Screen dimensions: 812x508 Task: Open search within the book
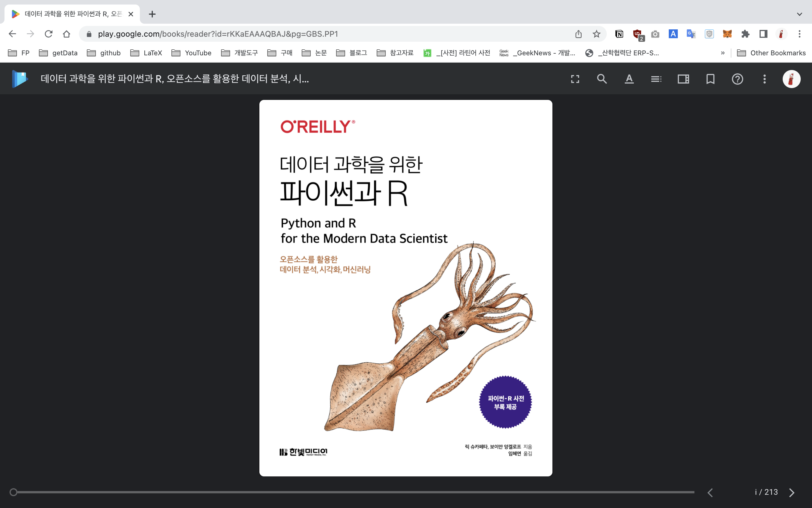[x=602, y=79]
